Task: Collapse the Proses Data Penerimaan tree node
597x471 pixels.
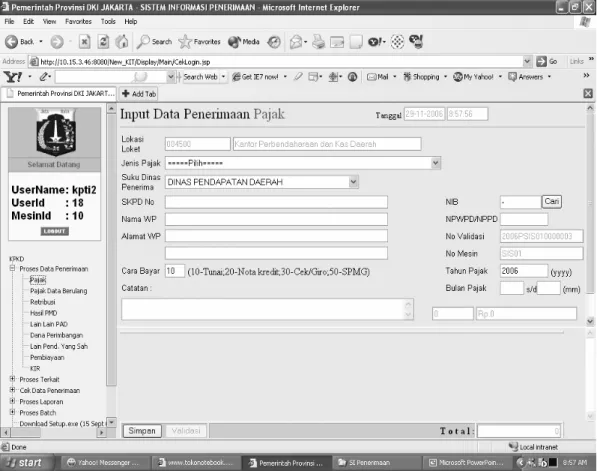Action: tap(13, 268)
